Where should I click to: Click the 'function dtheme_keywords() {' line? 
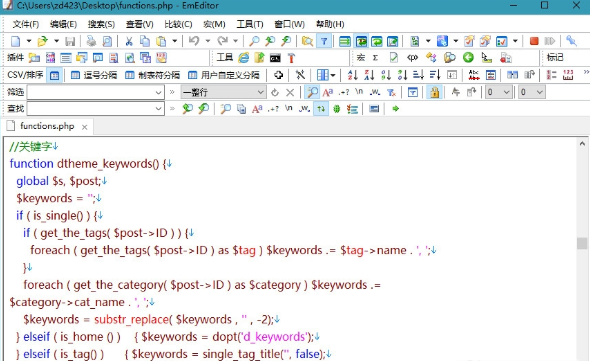click(91, 164)
